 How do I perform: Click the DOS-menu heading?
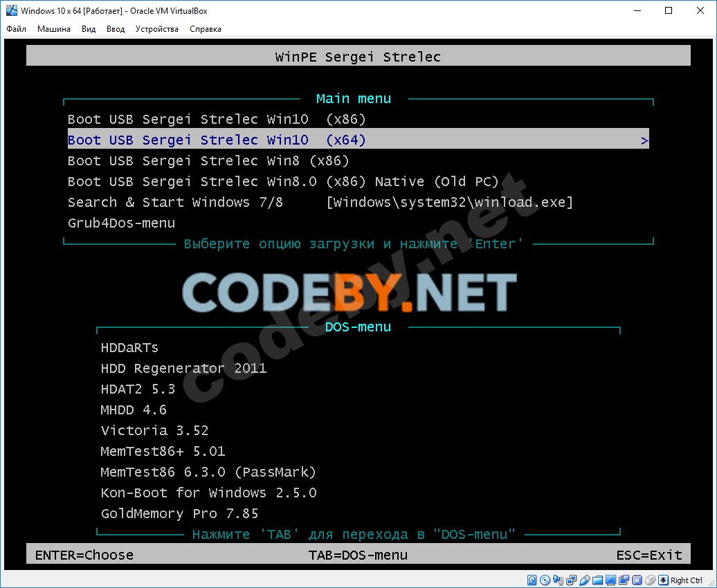click(358, 327)
